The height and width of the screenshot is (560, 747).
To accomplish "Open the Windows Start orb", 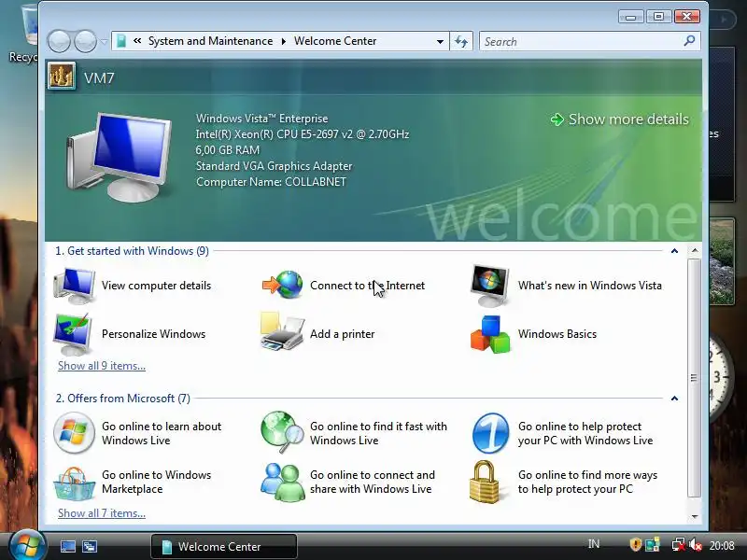I will coord(27,545).
